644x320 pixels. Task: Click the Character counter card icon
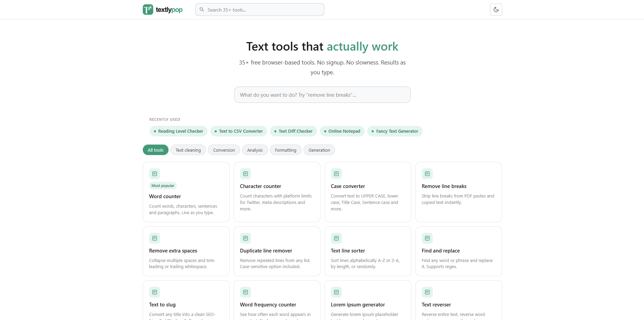point(246,174)
